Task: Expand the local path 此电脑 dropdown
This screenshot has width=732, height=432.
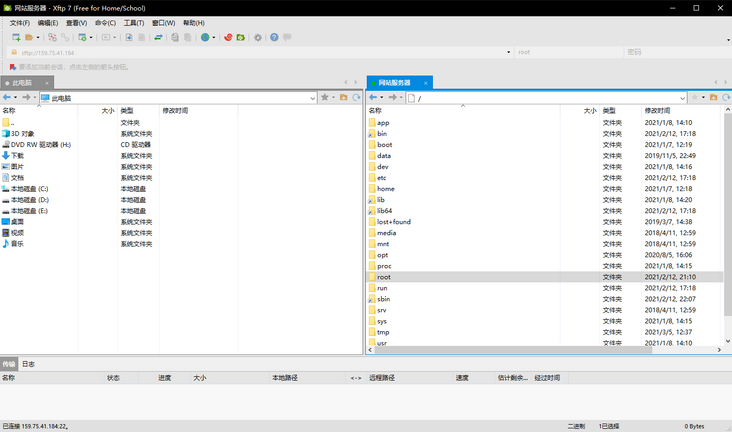Action: click(312, 98)
